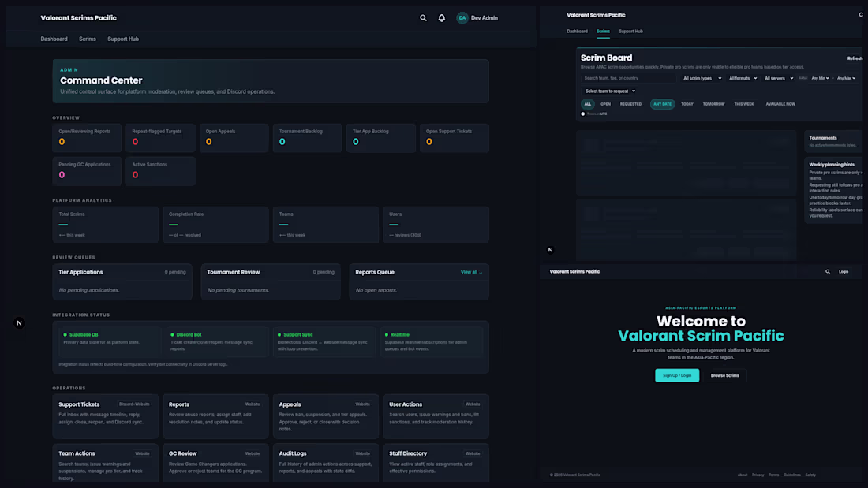Enable the ANY DATE filter chip
The image size is (868, 488).
click(x=662, y=103)
